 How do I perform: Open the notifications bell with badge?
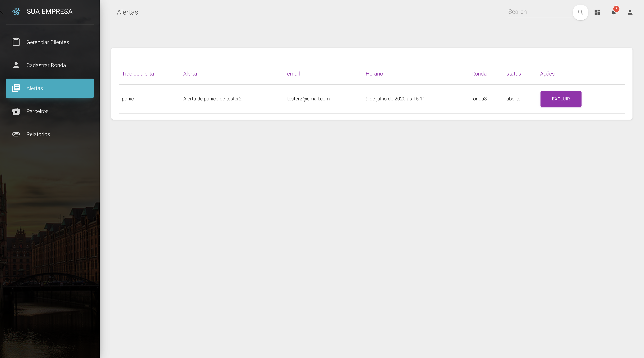tap(614, 12)
